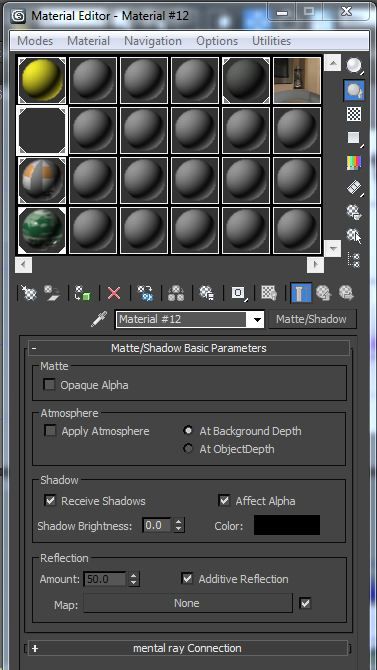This screenshot has height=670, width=377.
Task: Enable the Apply Atmosphere checkbox
Action: (50, 431)
